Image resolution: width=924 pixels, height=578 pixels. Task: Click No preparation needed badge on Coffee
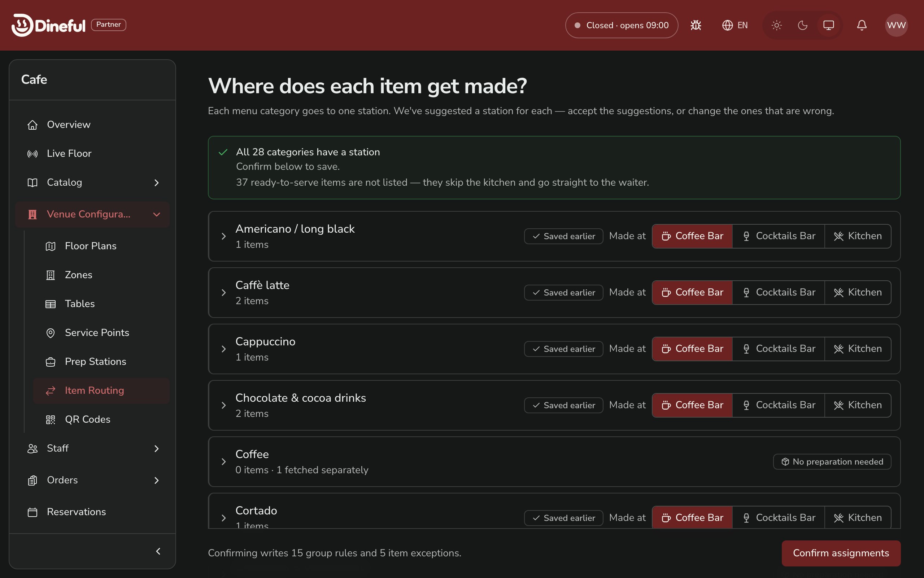[832, 462]
